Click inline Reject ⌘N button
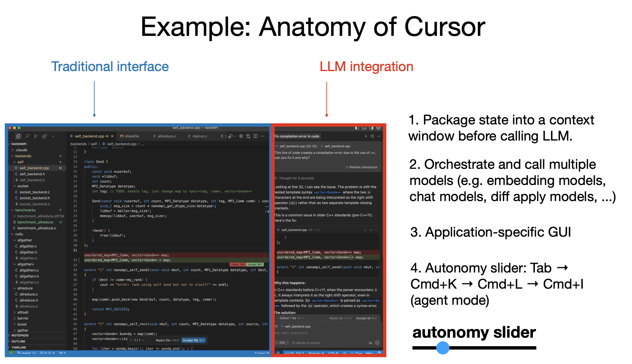The height and width of the screenshot is (364, 632). (238, 265)
